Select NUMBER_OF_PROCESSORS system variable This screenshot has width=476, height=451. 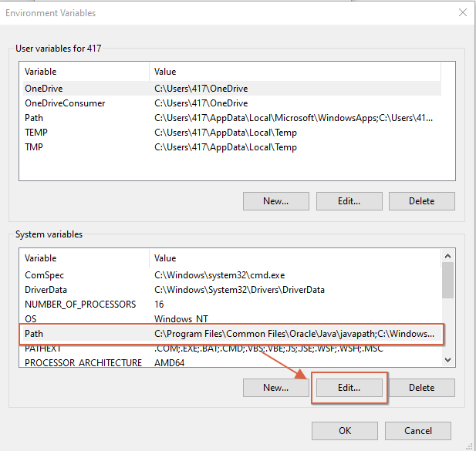click(80, 305)
